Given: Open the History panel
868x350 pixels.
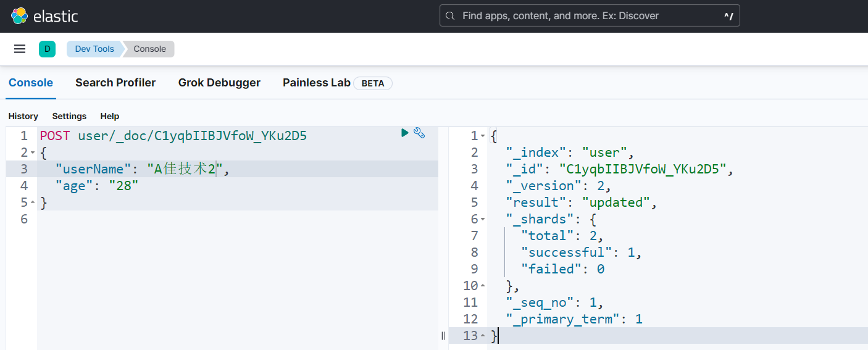Looking at the screenshot, I should point(23,116).
